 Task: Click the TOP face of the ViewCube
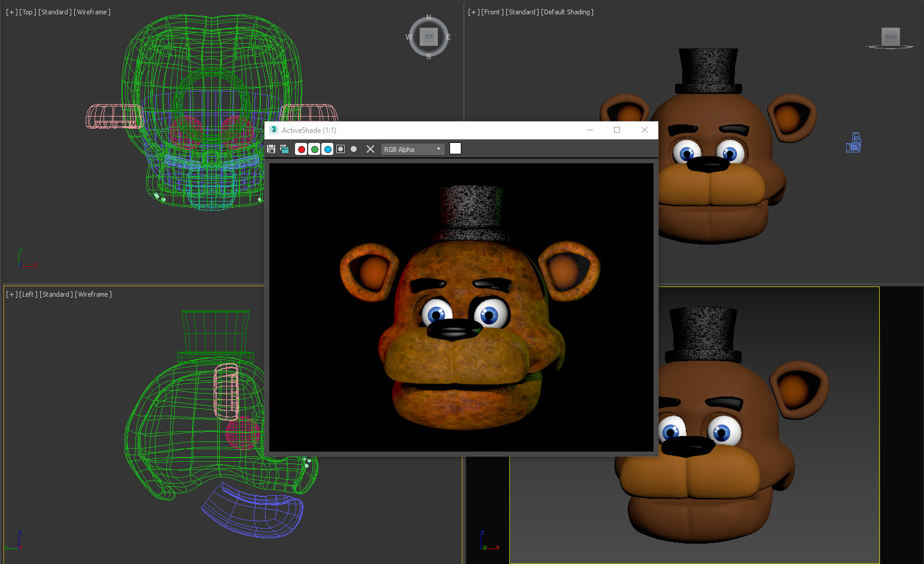point(428,36)
